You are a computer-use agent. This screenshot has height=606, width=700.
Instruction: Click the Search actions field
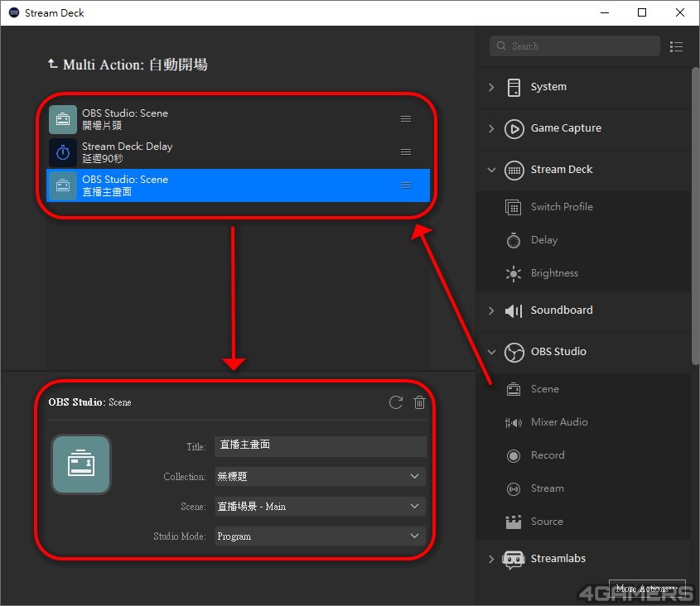(x=575, y=46)
